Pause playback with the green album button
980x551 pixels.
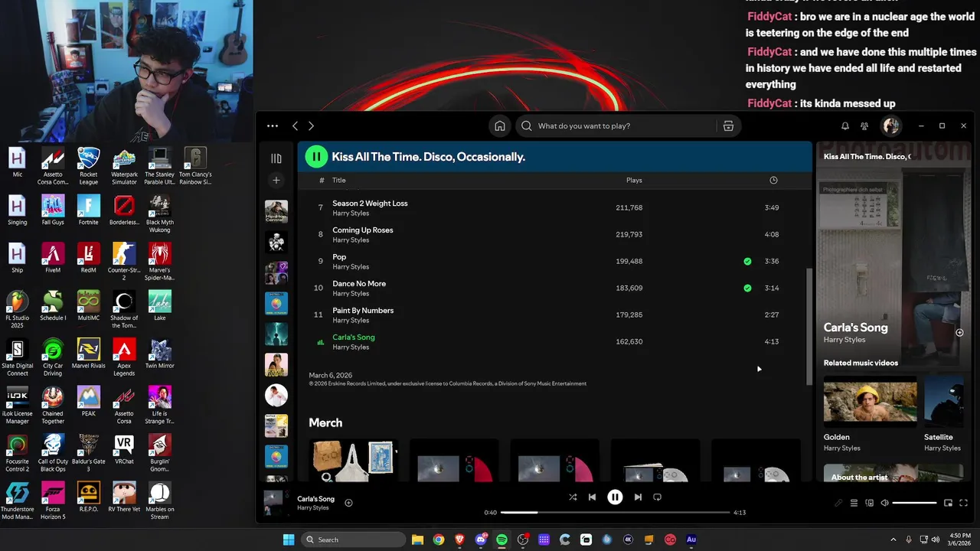coord(315,157)
